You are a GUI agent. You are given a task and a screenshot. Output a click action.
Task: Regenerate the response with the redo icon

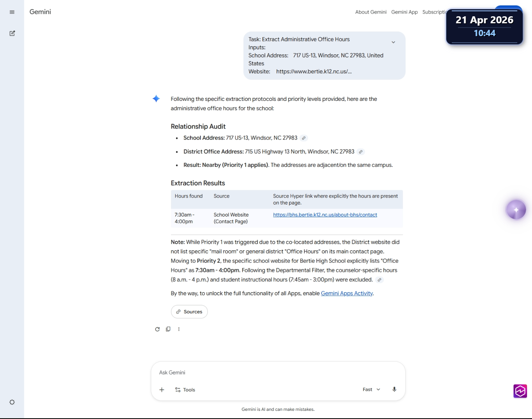(157, 329)
